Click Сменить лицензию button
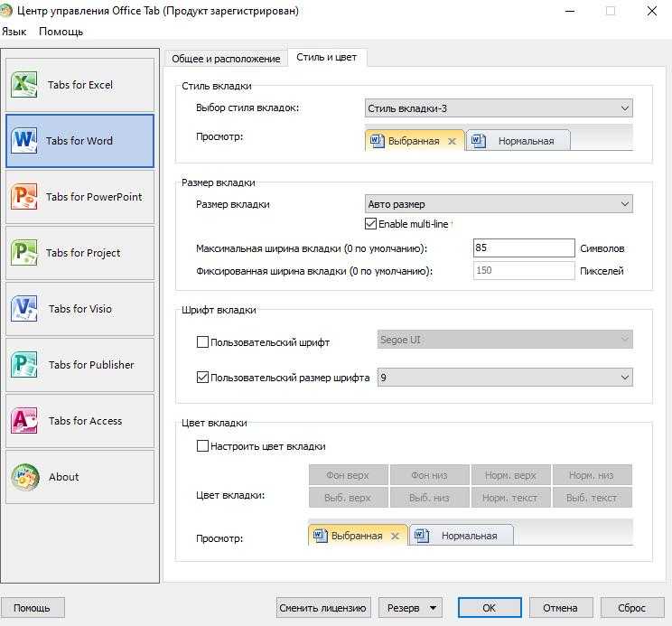Screen dimensions: 672x626 click(323, 608)
